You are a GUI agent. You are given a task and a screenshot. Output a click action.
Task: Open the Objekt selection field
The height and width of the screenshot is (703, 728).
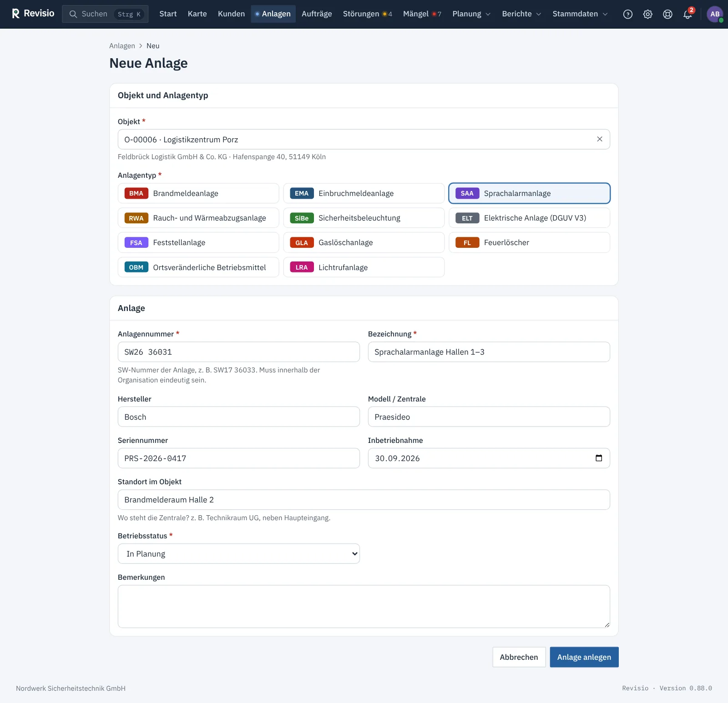tap(364, 139)
